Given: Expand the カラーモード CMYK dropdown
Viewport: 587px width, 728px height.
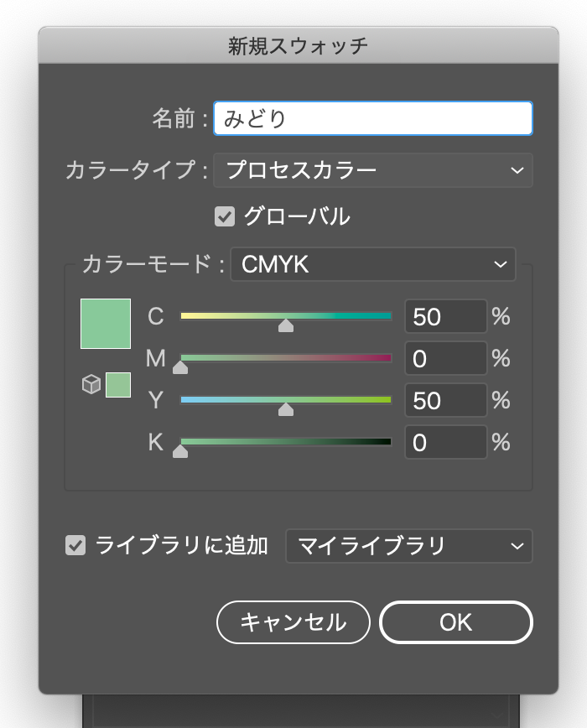Looking at the screenshot, I should (x=373, y=265).
